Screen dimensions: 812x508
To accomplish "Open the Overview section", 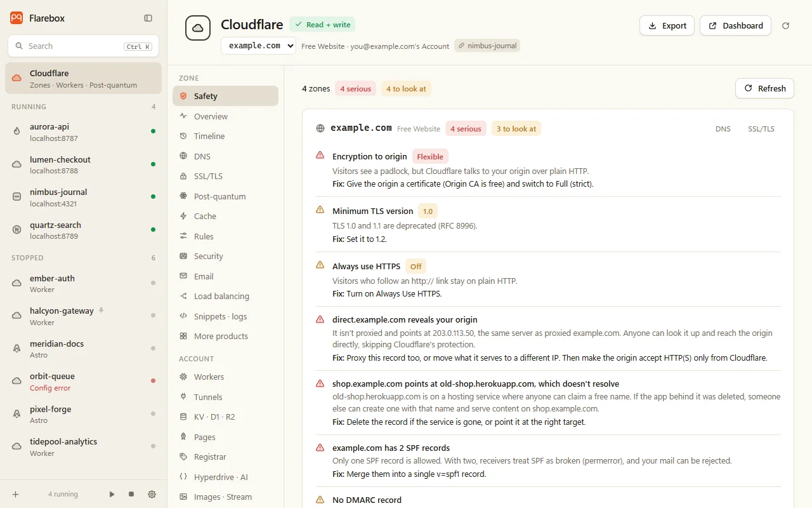I will click(225, 116).
